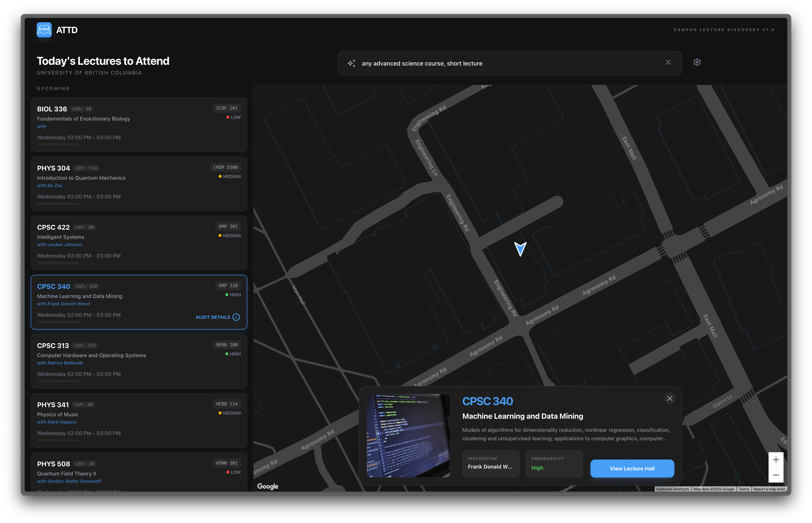Click the ATTD book logo icon
Image resolution: width=812 pixels, height=523 pixels.
tap(44, 30)
